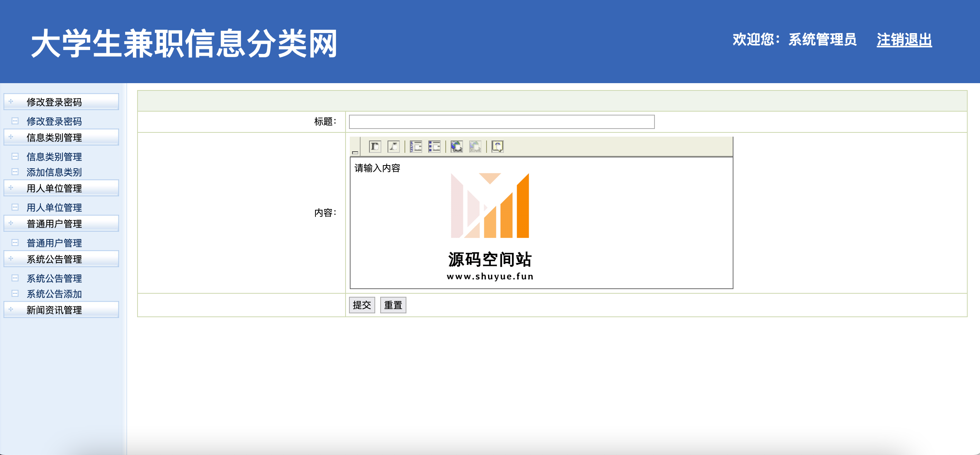Collapse the editor toolbar with its small handle
Screen dimensions: 980x455
click(355, 152)
